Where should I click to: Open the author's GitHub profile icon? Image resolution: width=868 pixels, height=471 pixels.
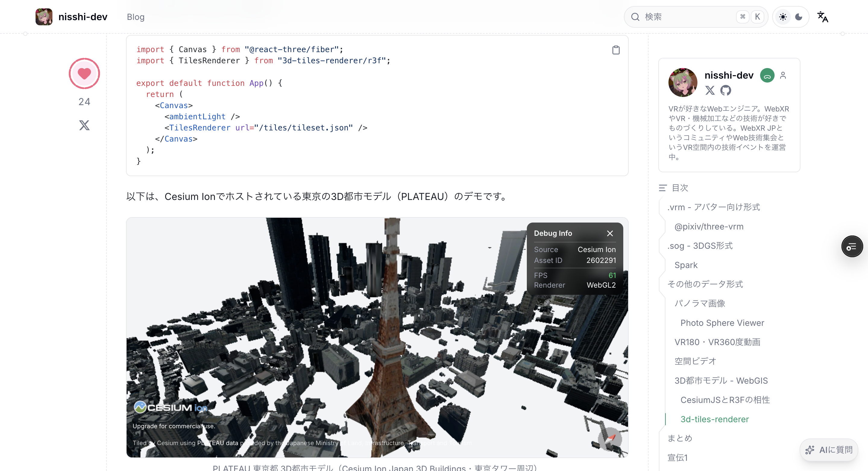pyautogui.click(x=725, y=90)
